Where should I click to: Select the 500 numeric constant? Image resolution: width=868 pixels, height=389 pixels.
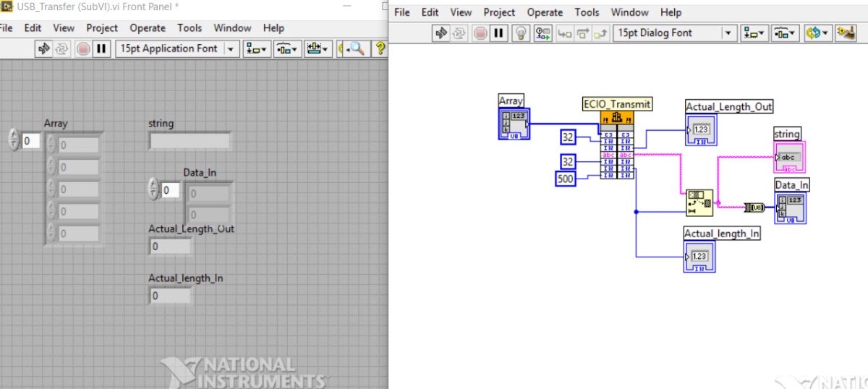(566, 178)
